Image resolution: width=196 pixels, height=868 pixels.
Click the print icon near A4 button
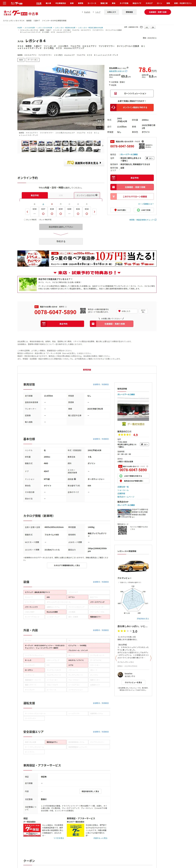141,27
